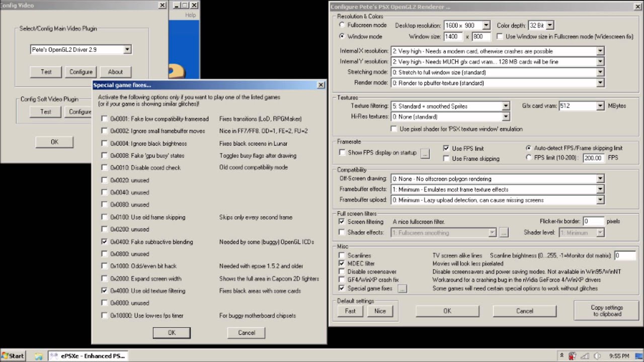Open the Pete's OpenGL2 Driver 2.9 plugin dropdown
The width and height of the screenshot is (644, 362).
[127, 49]
